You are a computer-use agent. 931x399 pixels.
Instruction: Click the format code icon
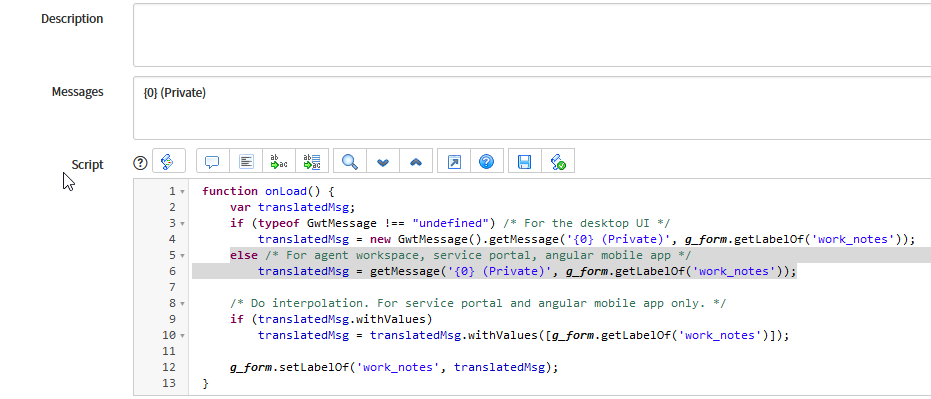click(246, 161)
